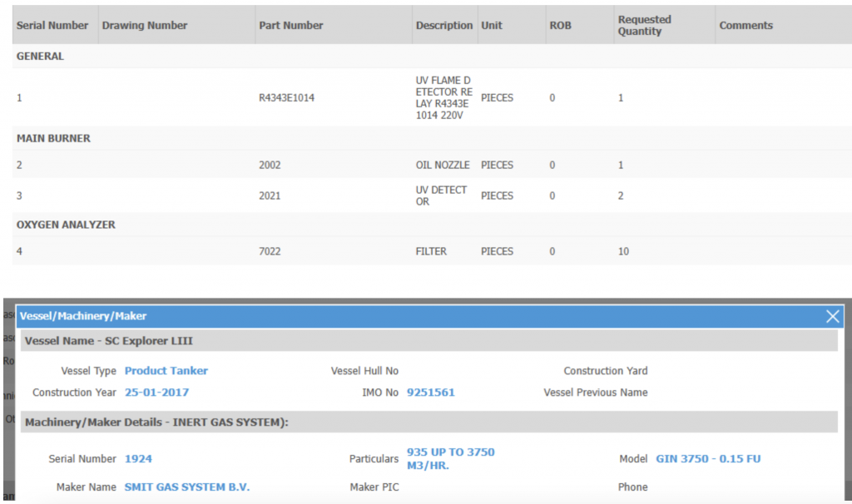Screen dimensions: 852x504
Task: Click the UV DETECTOR description cell
Action: click(443, 195)
